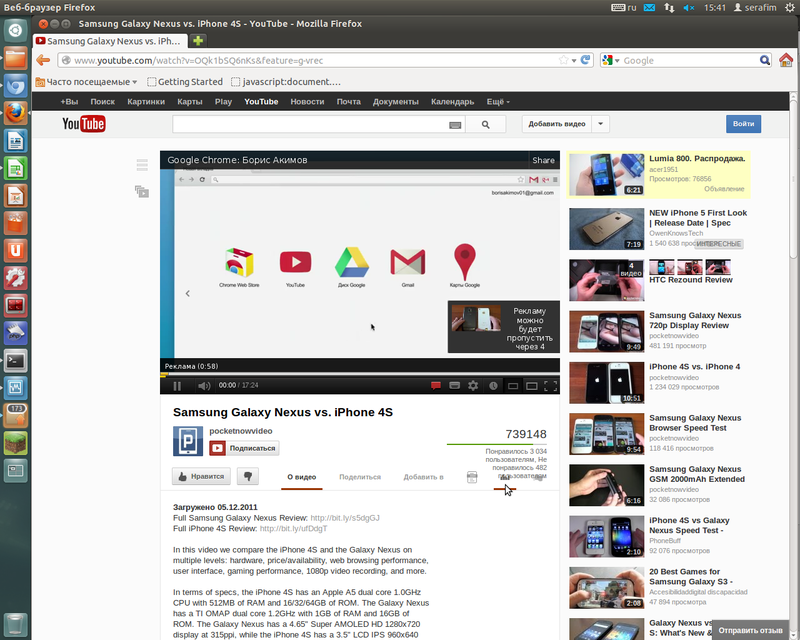Open the Trash in the launcher

click(15, 624)
